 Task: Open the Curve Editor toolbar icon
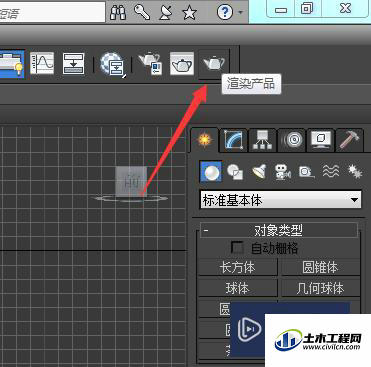42,63
